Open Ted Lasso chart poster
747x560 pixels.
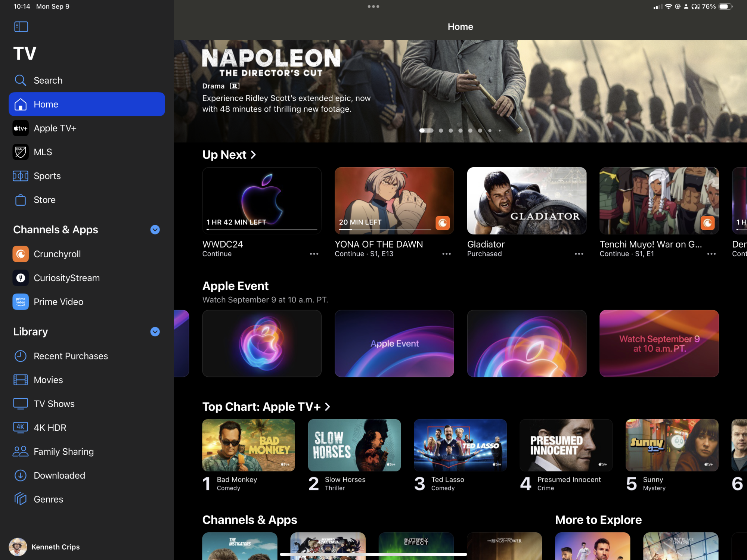point(460,445)
